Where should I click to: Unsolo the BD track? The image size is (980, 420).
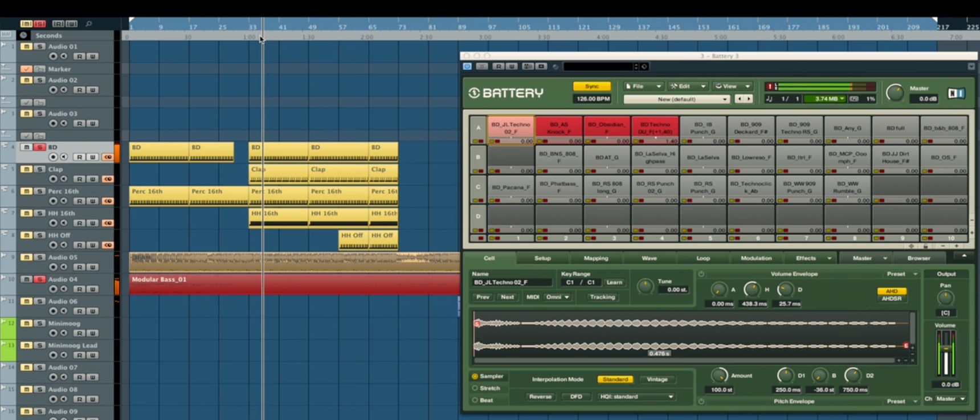coord(39,147)
